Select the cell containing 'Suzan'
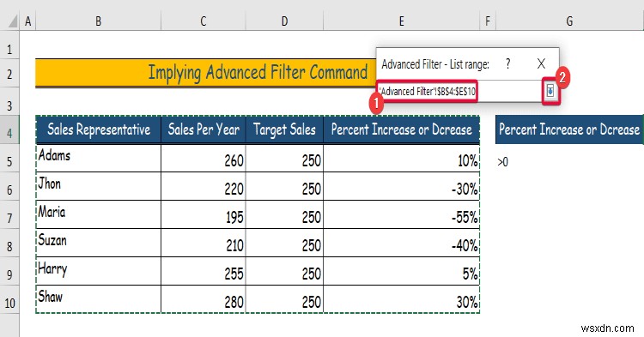Screen dimensions: 644x337 [x=99, y=243]
